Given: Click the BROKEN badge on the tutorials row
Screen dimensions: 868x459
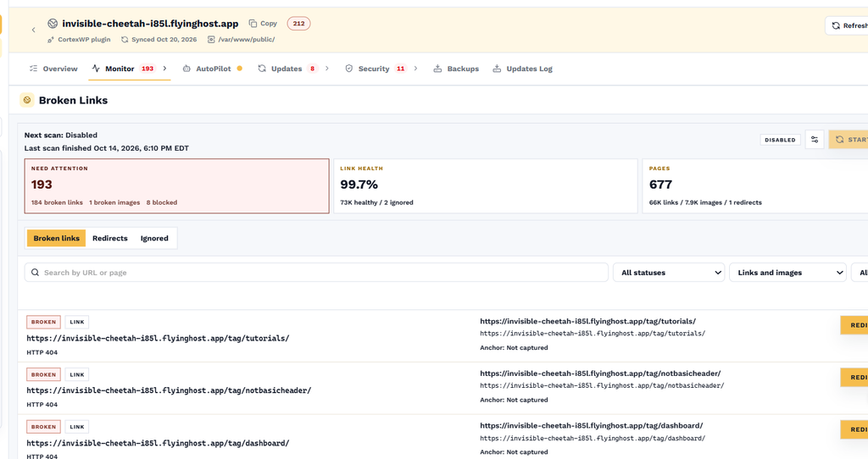Looking at the screenshot, I should coord(43,322).
